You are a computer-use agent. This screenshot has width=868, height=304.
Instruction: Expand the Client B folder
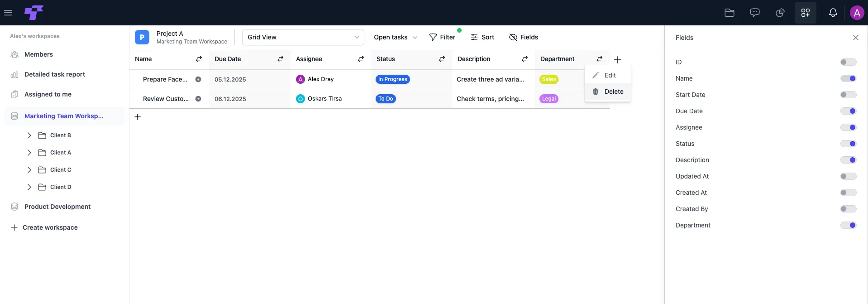[29, 135]
